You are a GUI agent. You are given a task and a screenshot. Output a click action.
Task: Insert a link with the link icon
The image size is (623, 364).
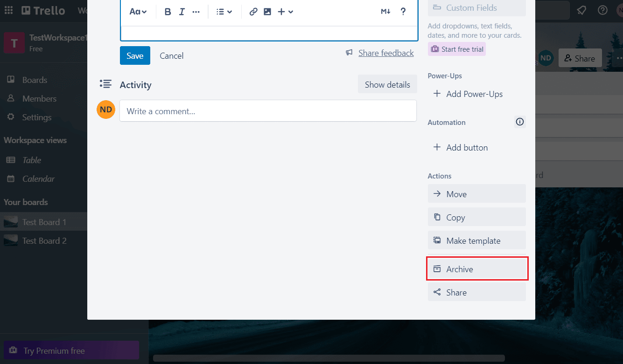pyautogui.click(x=253, y=12)
